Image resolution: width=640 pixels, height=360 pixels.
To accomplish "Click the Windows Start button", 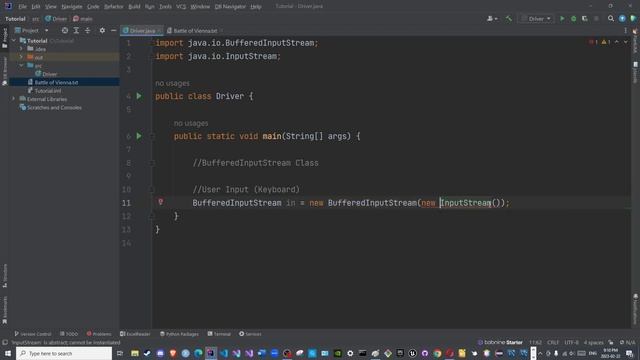I will tap(8, 353).
